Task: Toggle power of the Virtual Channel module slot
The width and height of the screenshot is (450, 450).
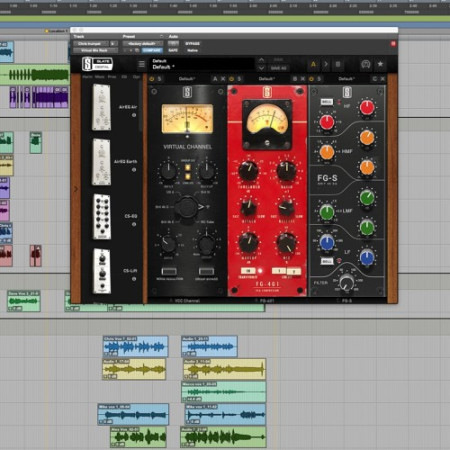Action: click(152, 79)
